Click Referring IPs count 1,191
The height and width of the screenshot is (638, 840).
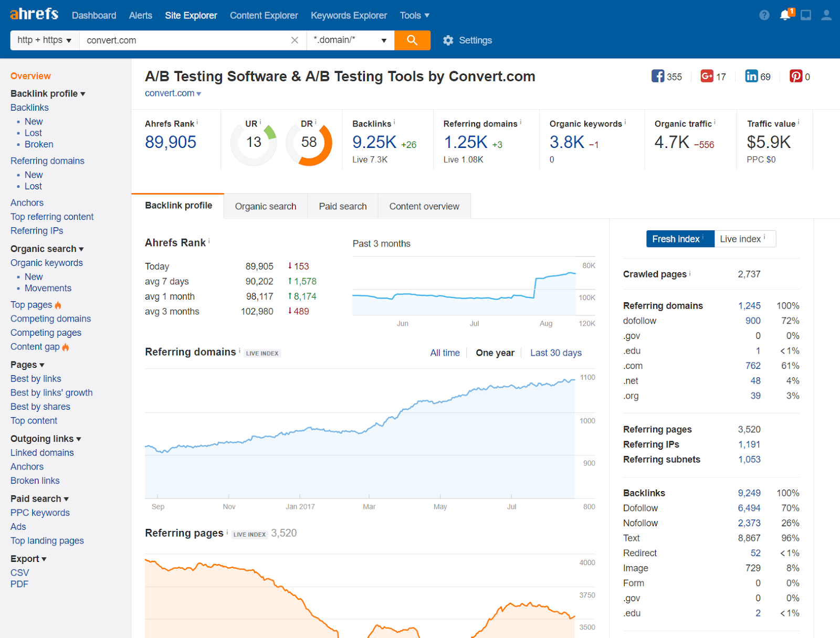click(x=749, y=444)
